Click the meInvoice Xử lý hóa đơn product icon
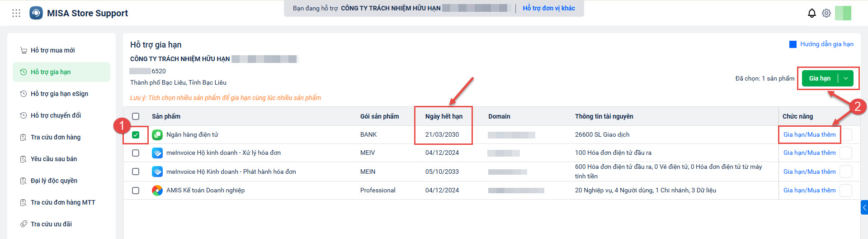This screenshot has height=239, width=868. [x=157, y=153]
